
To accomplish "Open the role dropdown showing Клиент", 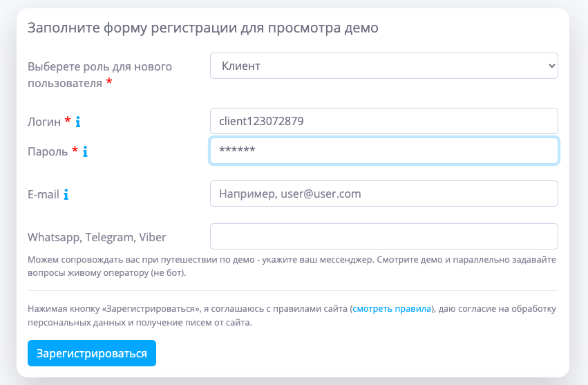I will tap(383, 66).
